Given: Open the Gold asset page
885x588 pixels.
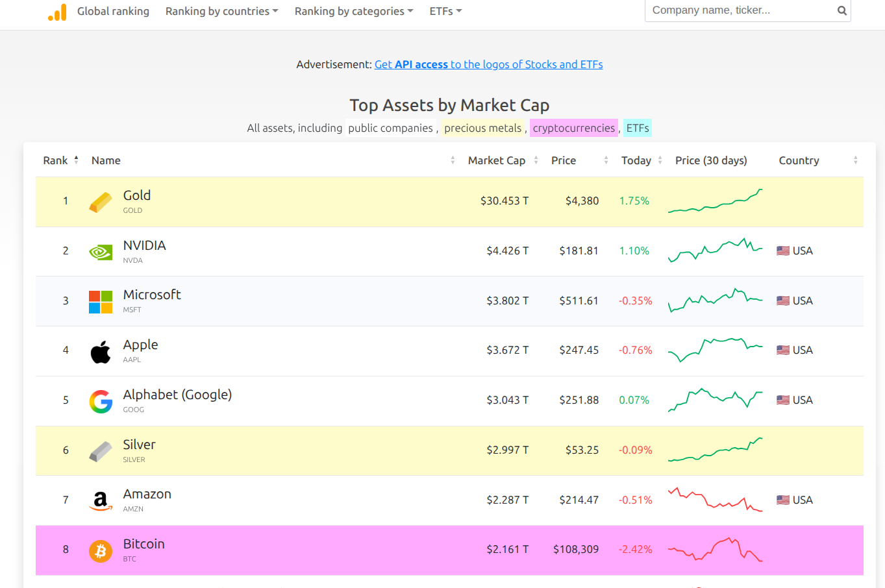Looking at the screenshot, I should [137, 195].
